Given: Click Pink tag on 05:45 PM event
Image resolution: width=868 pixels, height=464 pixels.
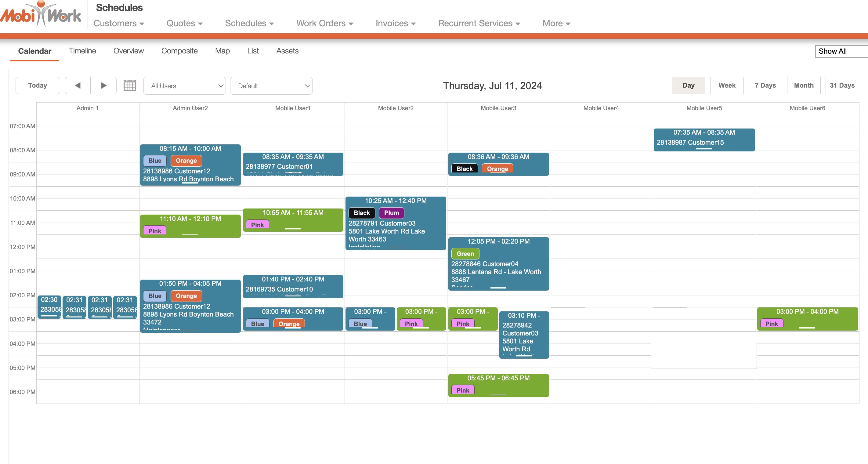Looking at the screenshot, I should pos(462,390).
